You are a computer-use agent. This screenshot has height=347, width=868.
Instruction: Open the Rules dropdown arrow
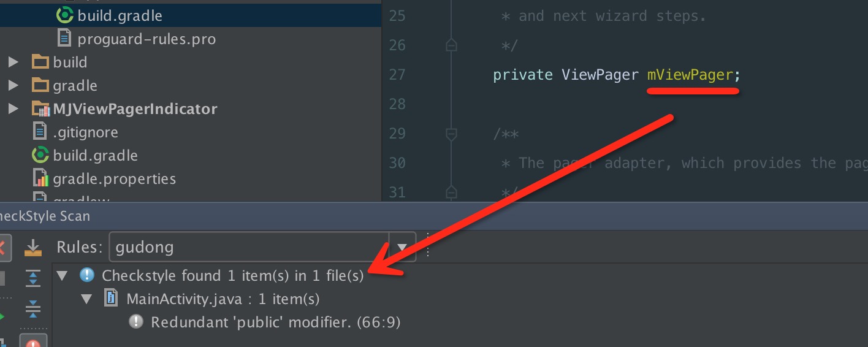point(402,248)
